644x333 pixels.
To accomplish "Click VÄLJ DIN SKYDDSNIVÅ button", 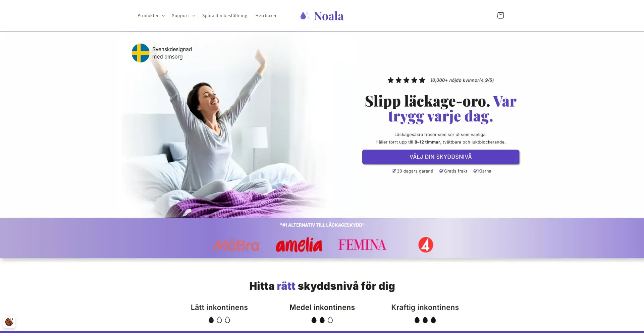I will click(x=441, y=157).
